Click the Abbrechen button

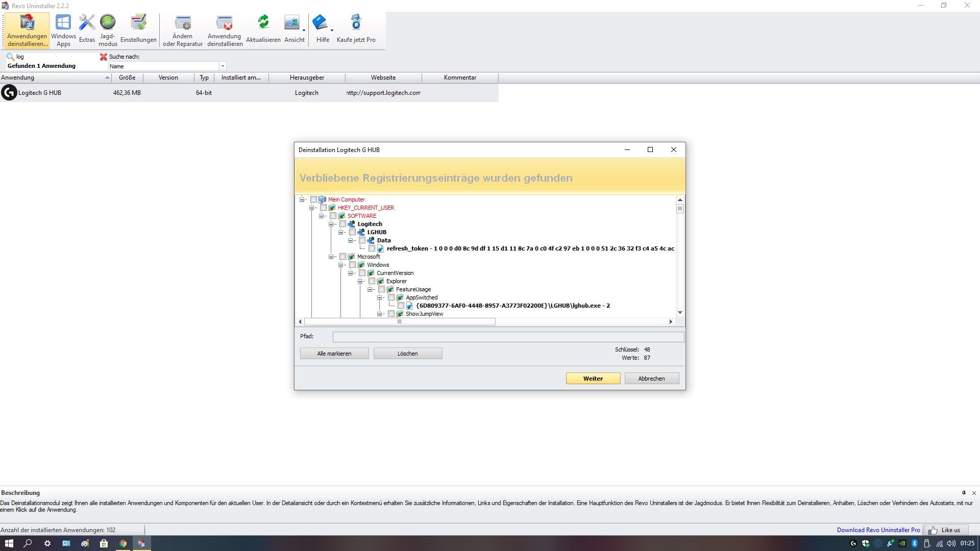pyautogui.click(x=651, y=379)
